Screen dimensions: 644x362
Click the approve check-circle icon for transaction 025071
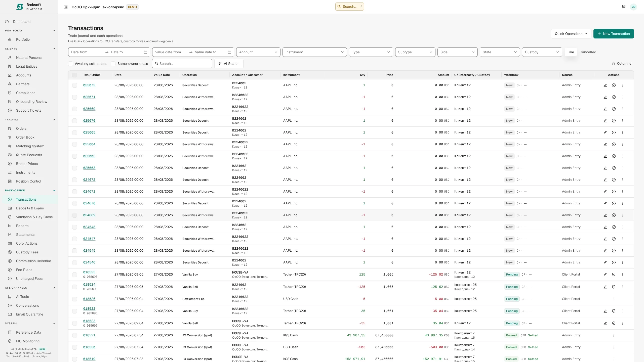pos(614,97)
